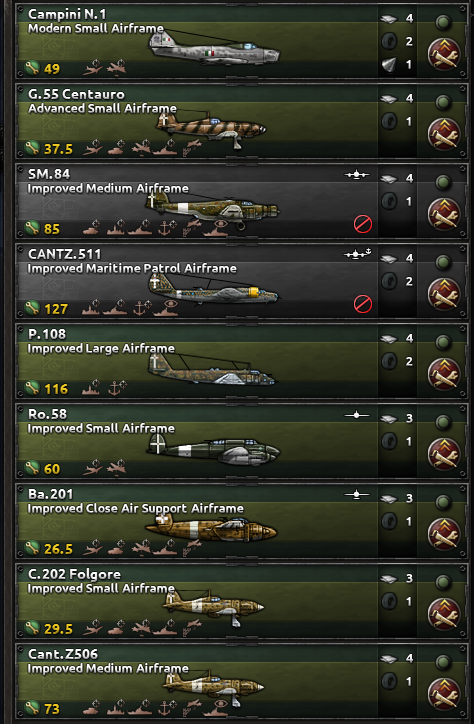Toggle green status light on Campini N.1
This screenshot has height=724, width=474.
tap(443, 22)
